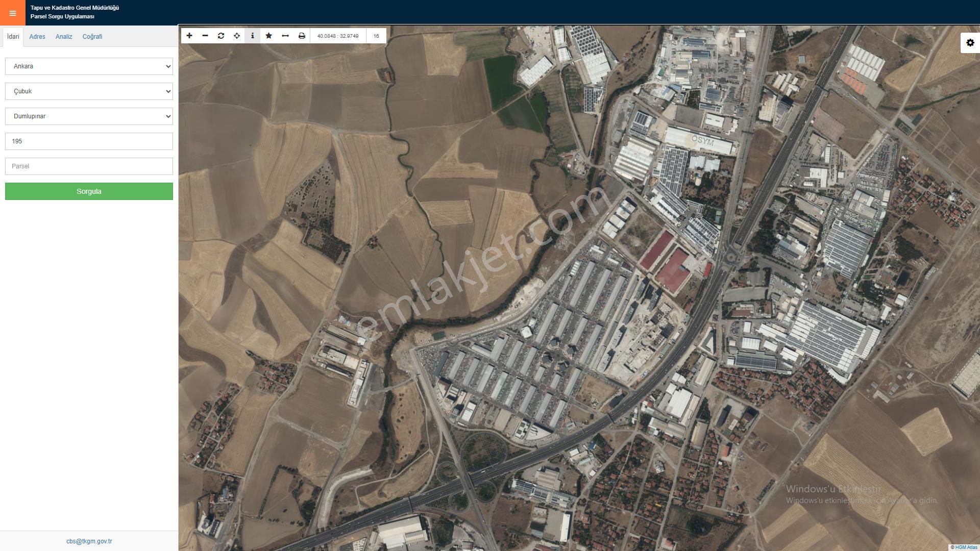980x551 pixels.
Task: Click the zoom level value 16
Action: point(376,36)
